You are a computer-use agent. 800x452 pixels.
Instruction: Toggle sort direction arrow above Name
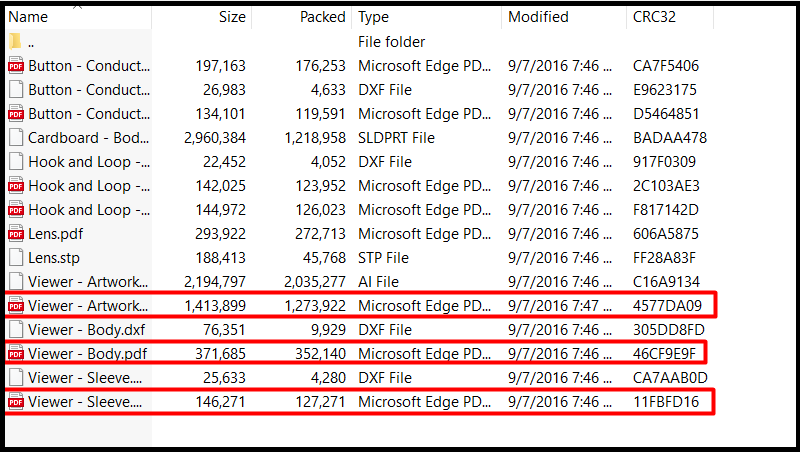(x=78, y=7)
